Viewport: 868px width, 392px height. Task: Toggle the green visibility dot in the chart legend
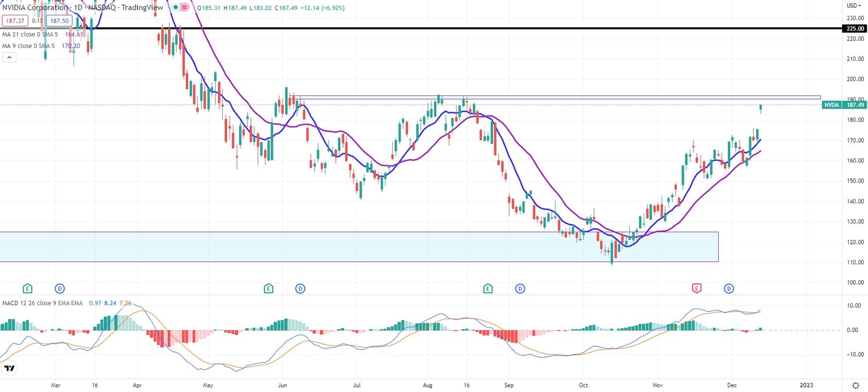176,7
